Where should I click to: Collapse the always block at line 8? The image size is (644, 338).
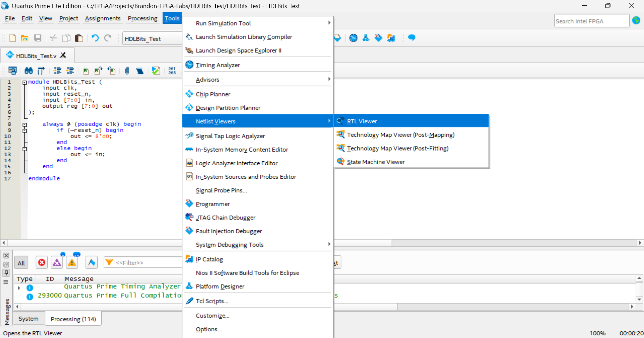(x=24, y=125)
